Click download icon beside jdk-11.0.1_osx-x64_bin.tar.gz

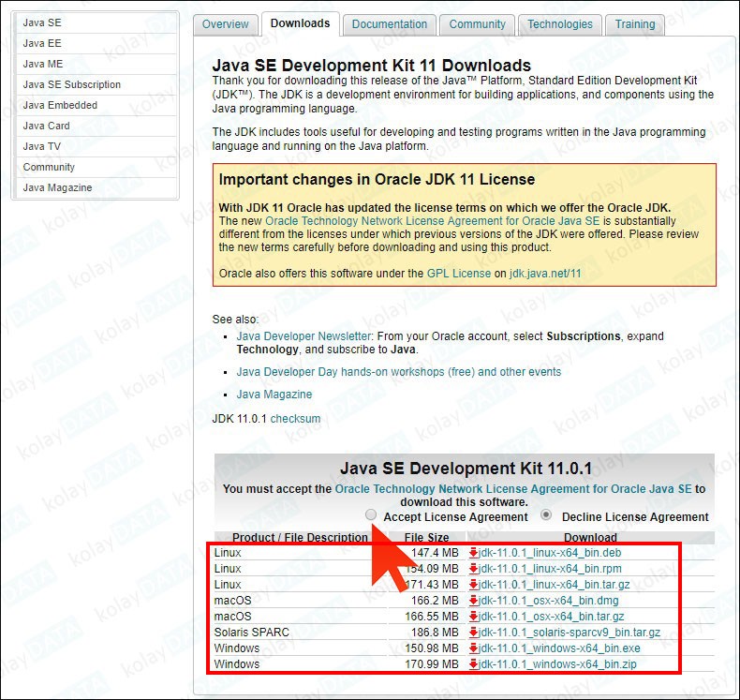click(474, 617)
